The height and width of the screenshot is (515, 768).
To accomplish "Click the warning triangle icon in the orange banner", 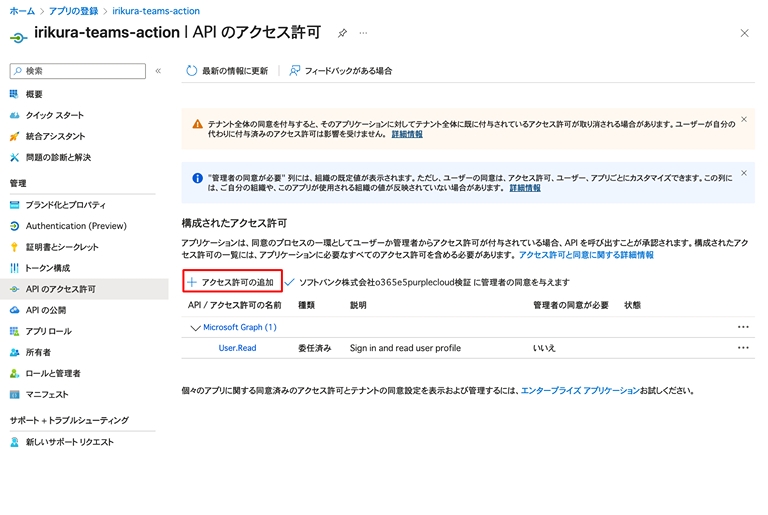I will tap(197, 124).
